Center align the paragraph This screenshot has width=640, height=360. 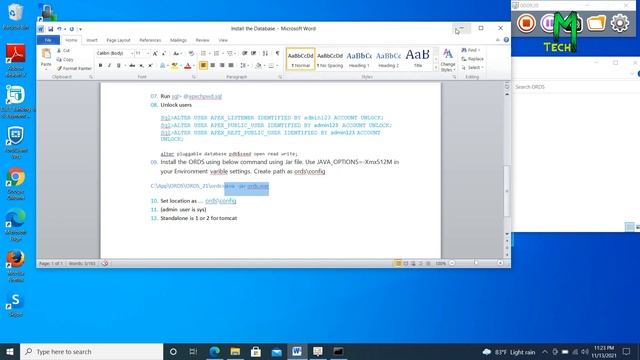(x=213, y=65)
